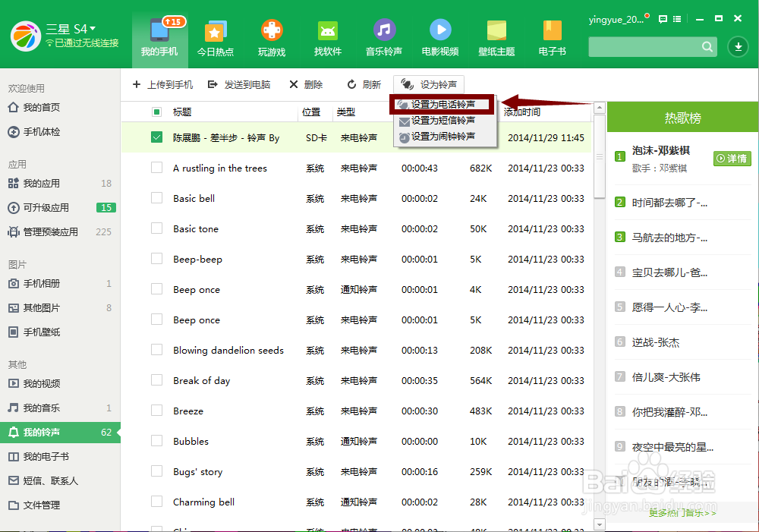Select 我的铃声 in sidebar

(60, 433)
